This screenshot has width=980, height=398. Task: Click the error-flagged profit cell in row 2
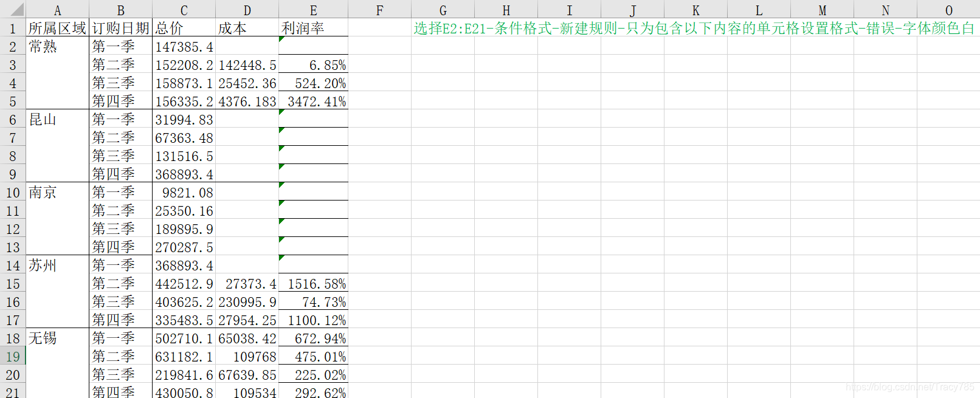[313, 46]
